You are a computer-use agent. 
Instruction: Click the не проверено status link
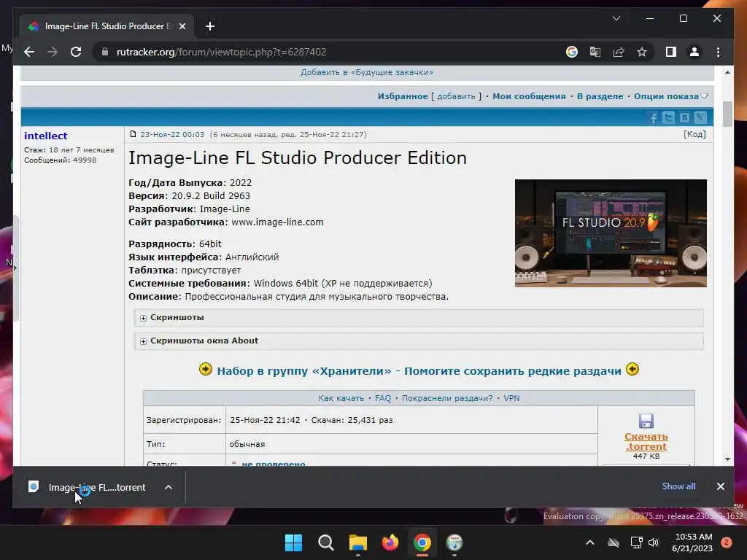pos(273,463)
